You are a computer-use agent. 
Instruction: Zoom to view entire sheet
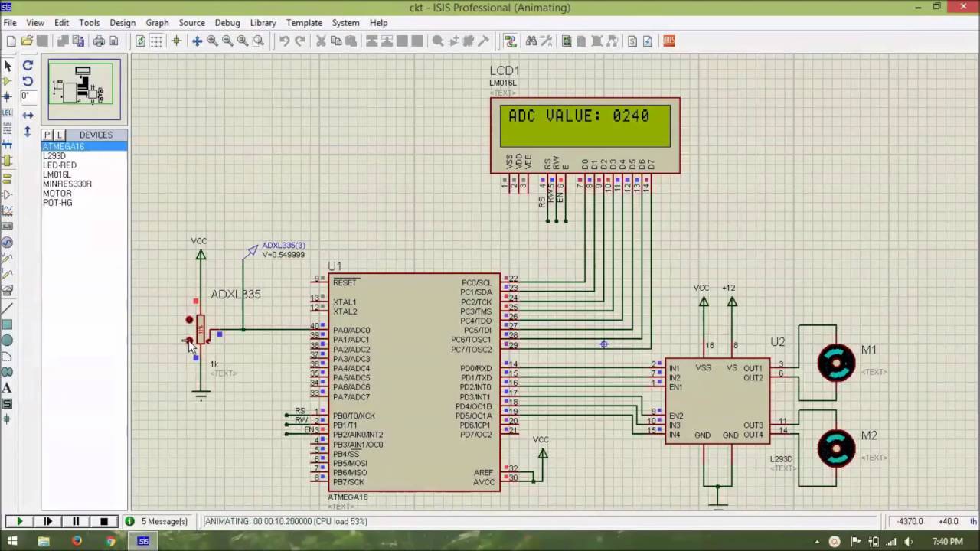[243, 41]
